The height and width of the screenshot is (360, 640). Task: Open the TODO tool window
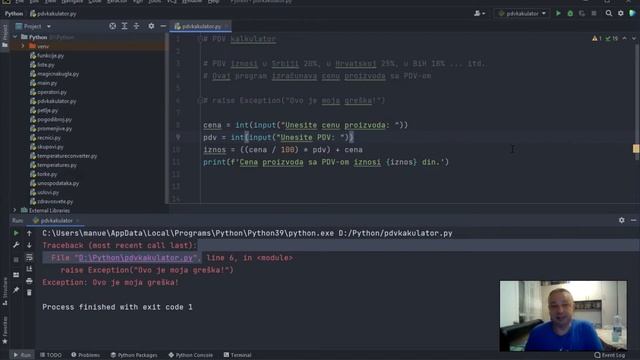click(x=51, y=355)
